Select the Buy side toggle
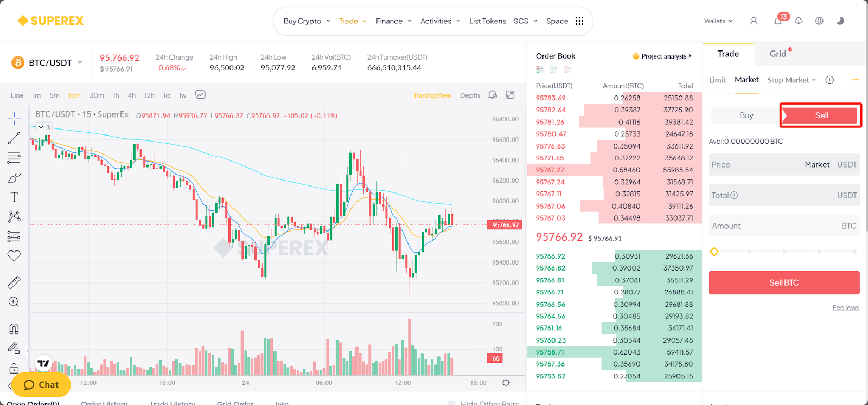 coord(746,115)
